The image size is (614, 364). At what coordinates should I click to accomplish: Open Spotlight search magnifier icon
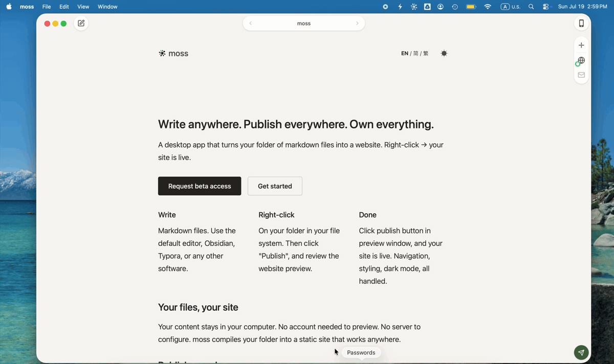click(x=531, y=7)
